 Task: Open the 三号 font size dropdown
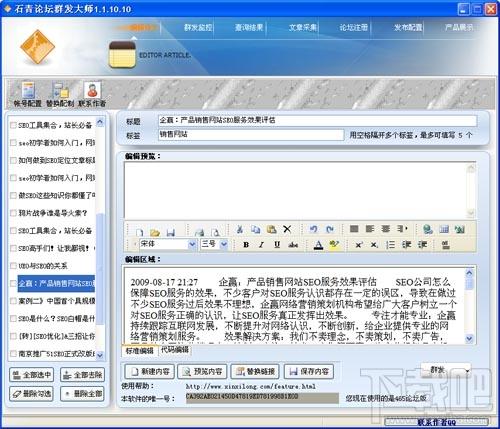[x=224, y=244]
